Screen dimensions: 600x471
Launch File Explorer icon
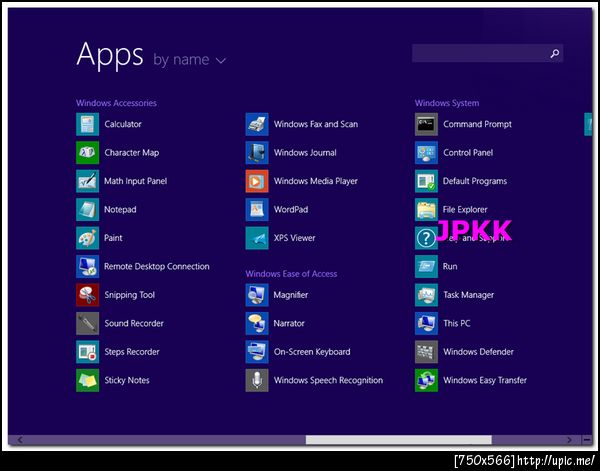pos(426,209)
